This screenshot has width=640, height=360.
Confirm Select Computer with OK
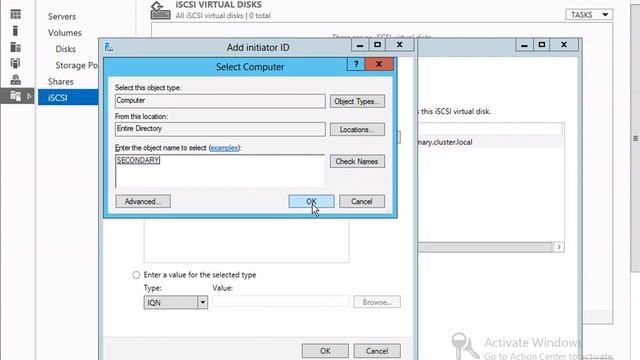tap(311, 201)
